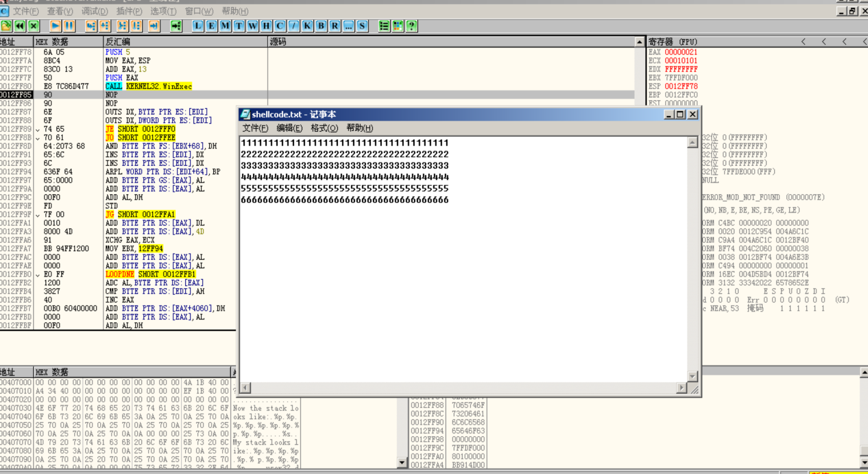This screenshot has height=474, width=868.
Task: Click the Step into toolbar icon
Action: pos(91,26)
